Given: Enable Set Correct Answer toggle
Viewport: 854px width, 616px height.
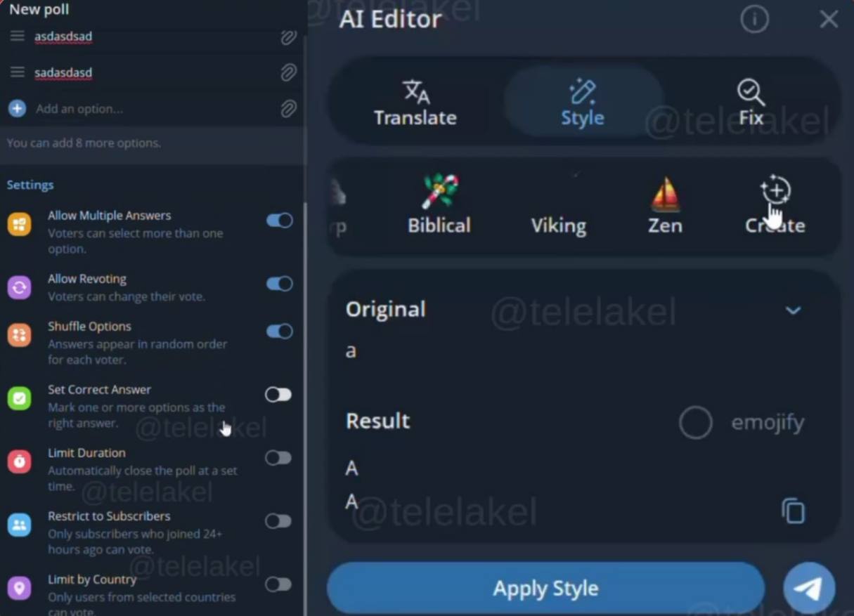Looking at the screenshot, I should (x=278, y=395).
